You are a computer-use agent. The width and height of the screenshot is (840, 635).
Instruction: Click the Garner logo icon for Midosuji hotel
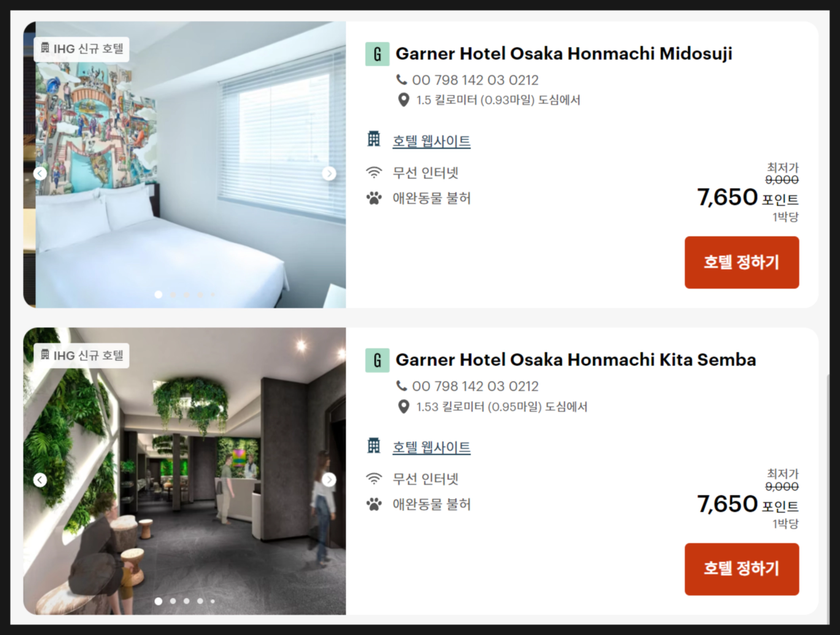pos(377,54)
